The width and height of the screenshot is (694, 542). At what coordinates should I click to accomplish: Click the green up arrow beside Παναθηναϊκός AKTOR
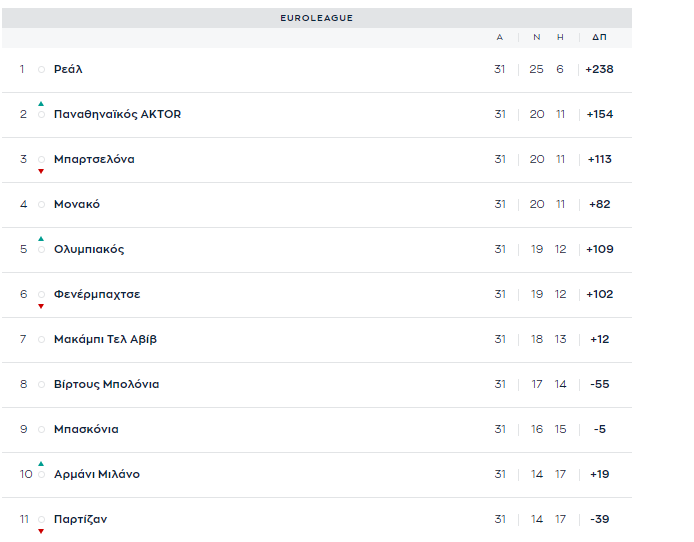point(41,103)
